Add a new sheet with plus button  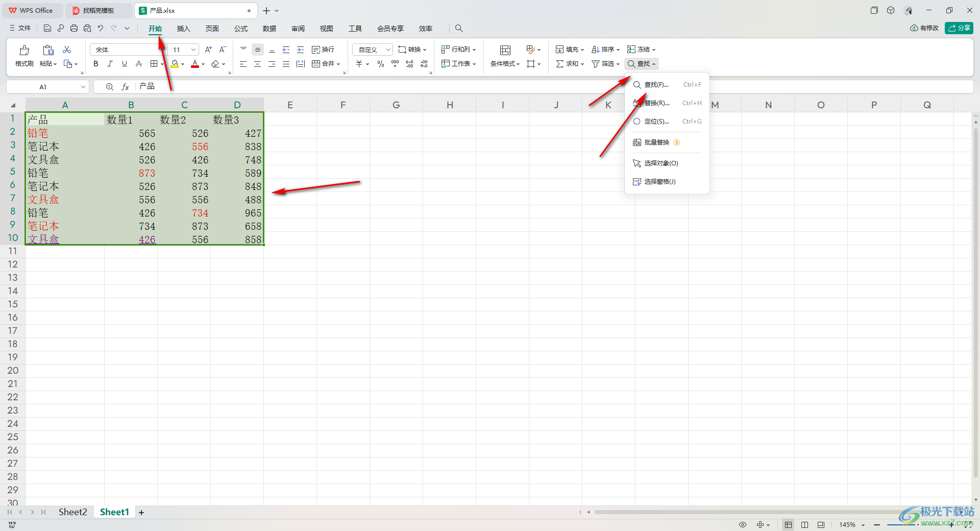point(141,512)
